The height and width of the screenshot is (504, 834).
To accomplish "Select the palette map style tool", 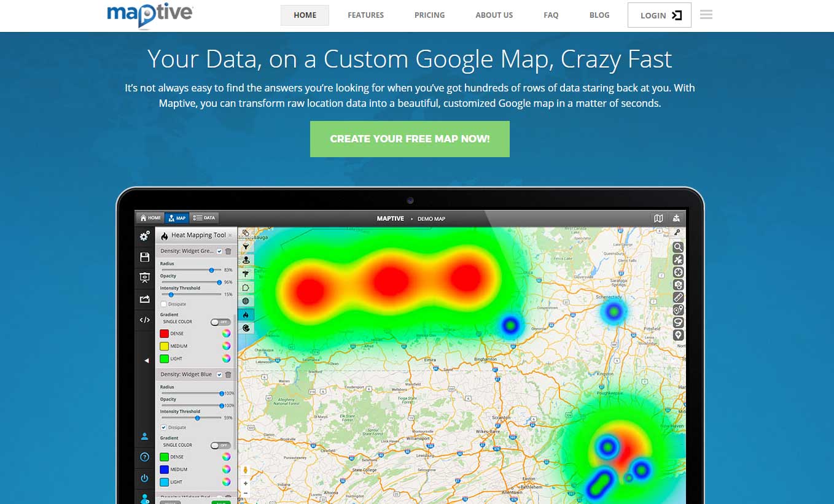I will [246, 328].
